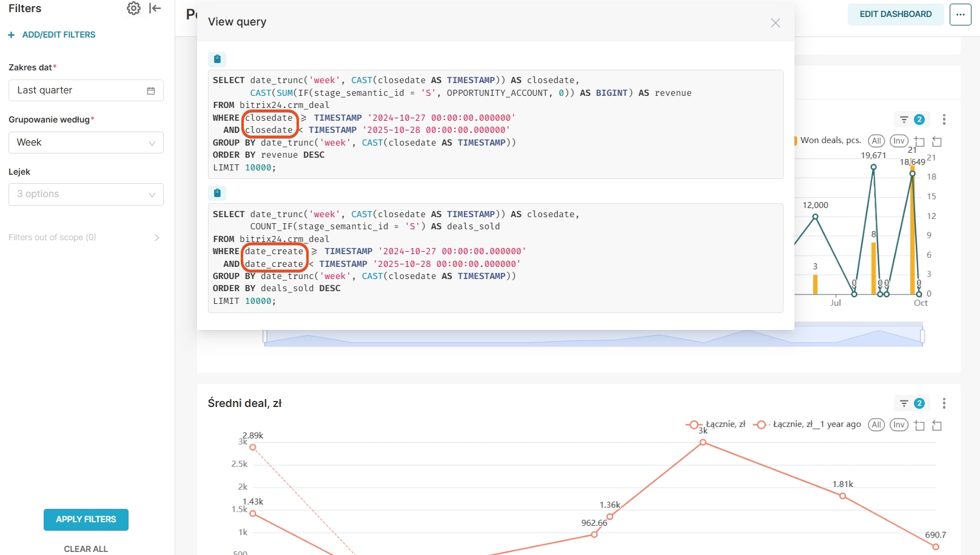This screenshot has height=555, width=980.
Task: Copy the first SQL query to clipboard
Action: 217,59
